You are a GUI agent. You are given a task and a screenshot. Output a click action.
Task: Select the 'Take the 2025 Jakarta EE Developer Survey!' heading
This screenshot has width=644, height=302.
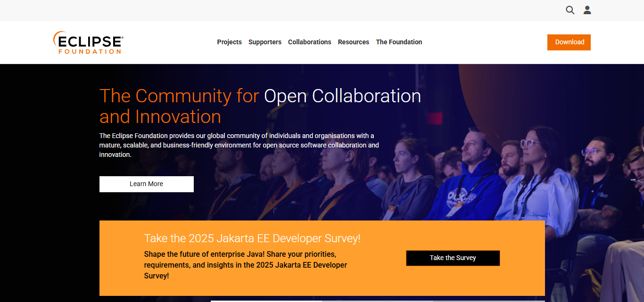[x=252, y=238]
